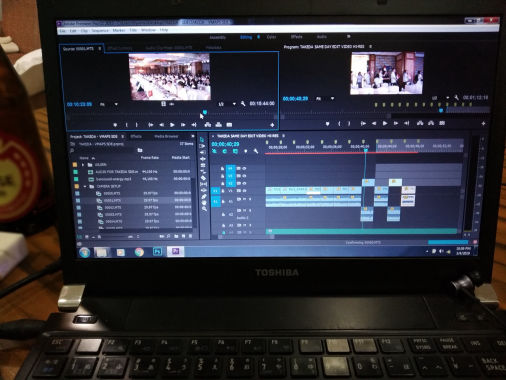This screenshot has height=380, width=506.
Task: Switch to the Media Browser tab
Action: click(166, 136)
